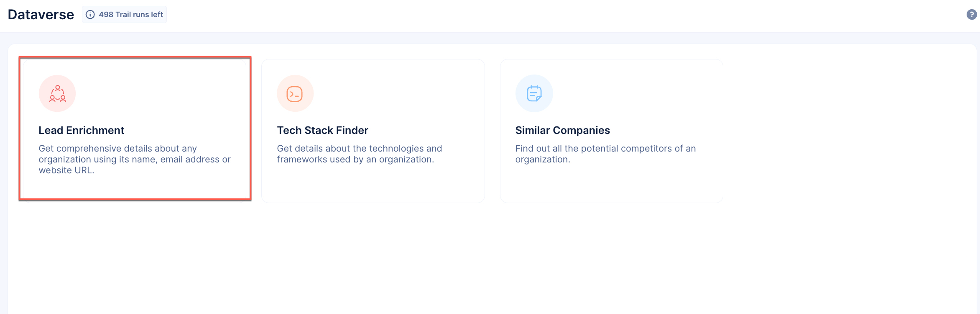This screenshot has height=314, width=980.
Task: Open the Tech Stack Finder title
Action: (x=322, y=130)
